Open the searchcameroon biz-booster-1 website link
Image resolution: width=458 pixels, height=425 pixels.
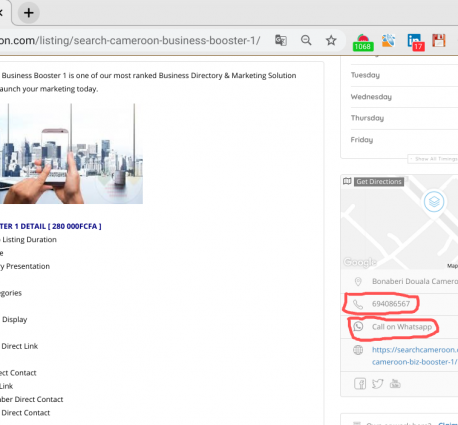(x=415, y=356)
